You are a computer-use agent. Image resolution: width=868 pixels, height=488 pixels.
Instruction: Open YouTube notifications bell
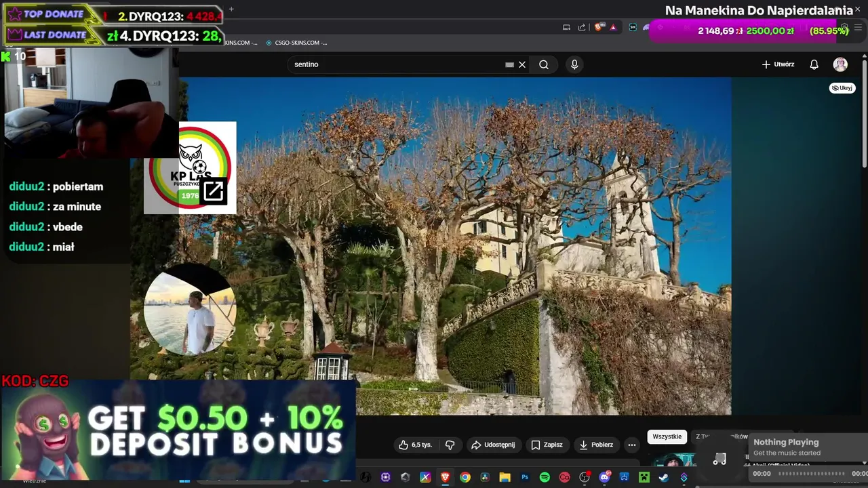(x=814, y=64)
